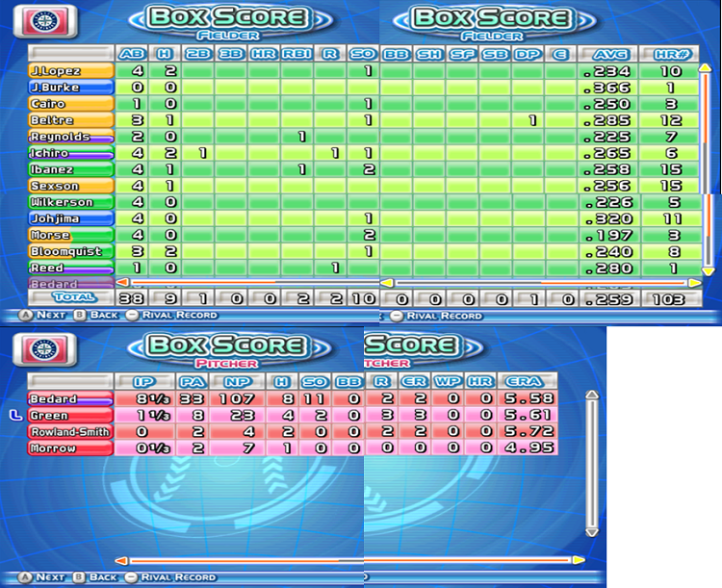This screenshot has width=722, height=588.
Task: Select pitcher Rowland-Smith in the pitcher table
Action: 70,432
